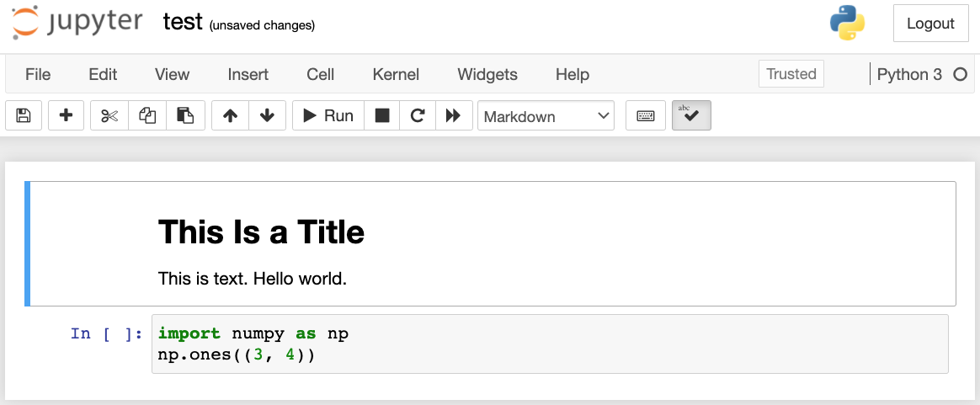
Task: Open the command palette keyboard icon
Action: click(x=646, y=116)
